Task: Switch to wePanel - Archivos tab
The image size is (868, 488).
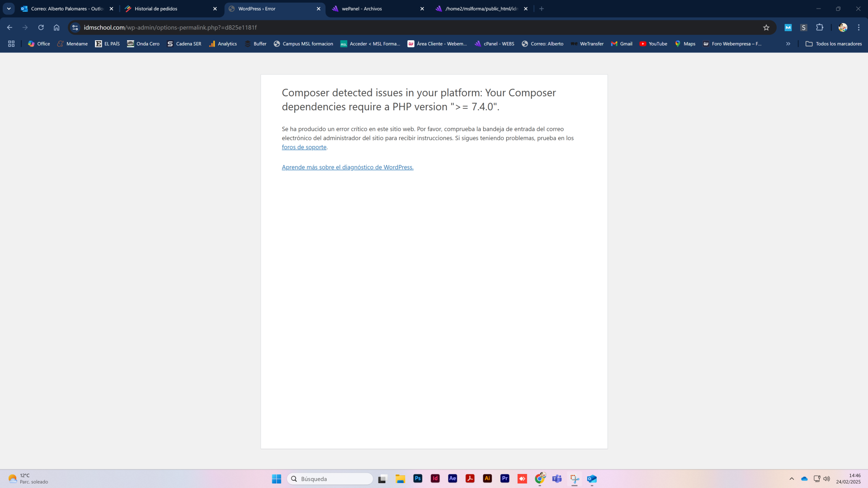Action: click(377, 9)
